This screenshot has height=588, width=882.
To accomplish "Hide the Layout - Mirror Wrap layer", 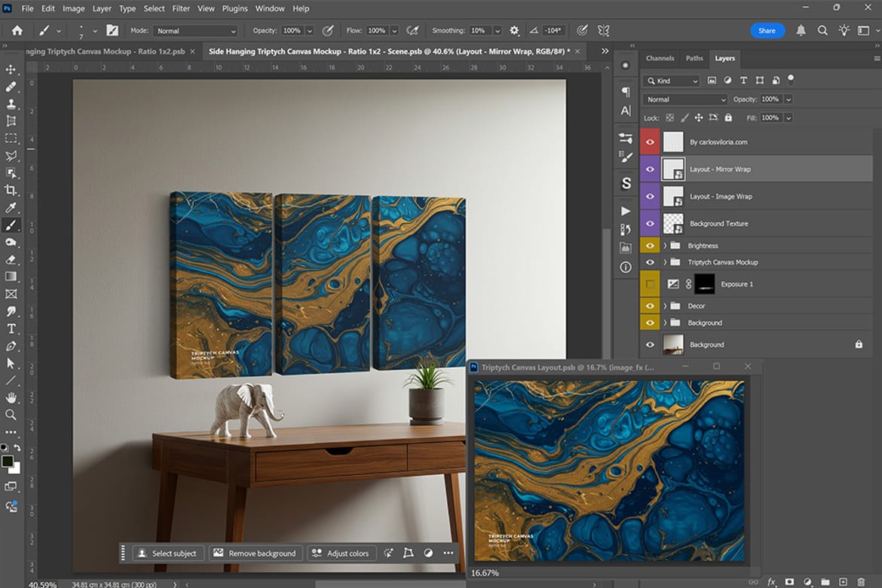I will pyautogui.click(x=651, y=170).
